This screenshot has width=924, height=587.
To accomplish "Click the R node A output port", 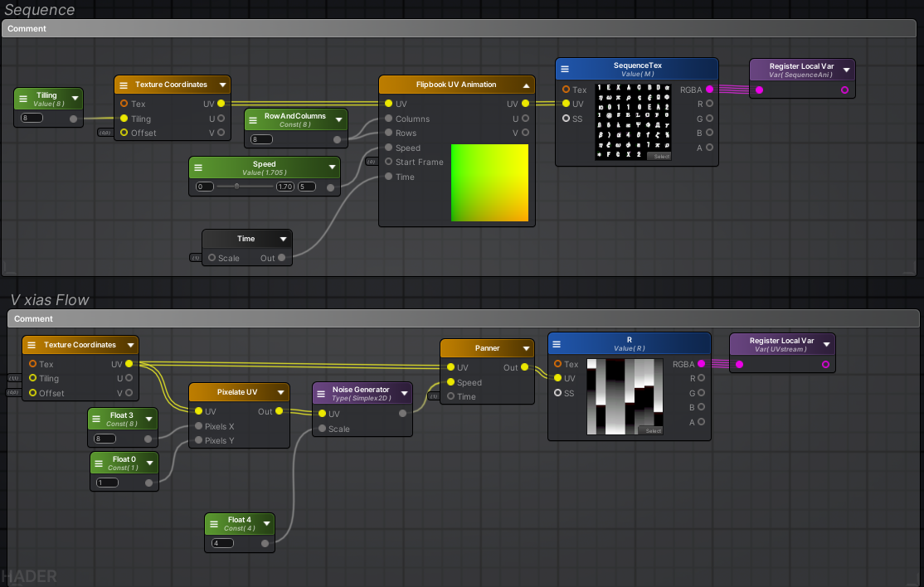I will click(701, 421).
